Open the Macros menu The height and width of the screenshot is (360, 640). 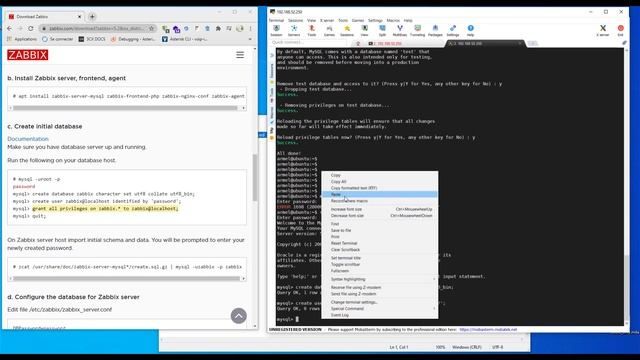point(393,20)
